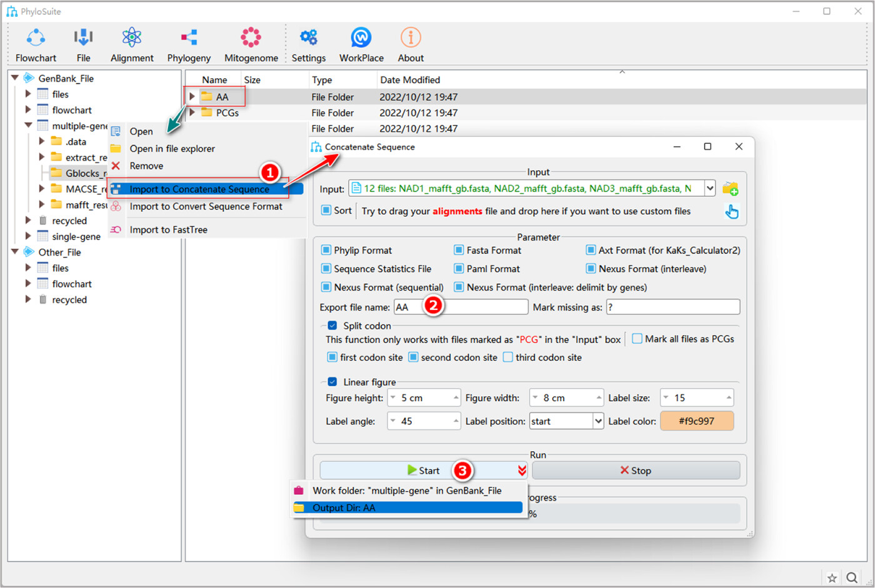Collapse the GenBank_File tree node
Screen dimensions: 875x588
(x=14, y=78)
